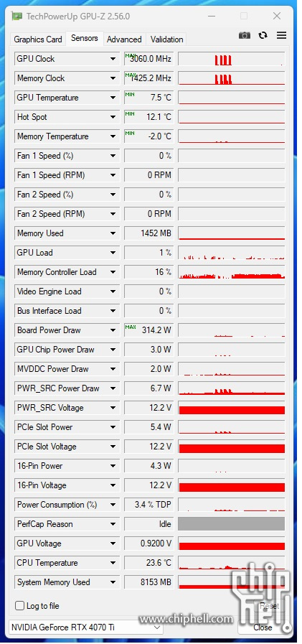This screenshot has width=302, height=644.
Task: Open the Fan 1 Speed (RPM) dropdown
Action: (x=113, y=175)
